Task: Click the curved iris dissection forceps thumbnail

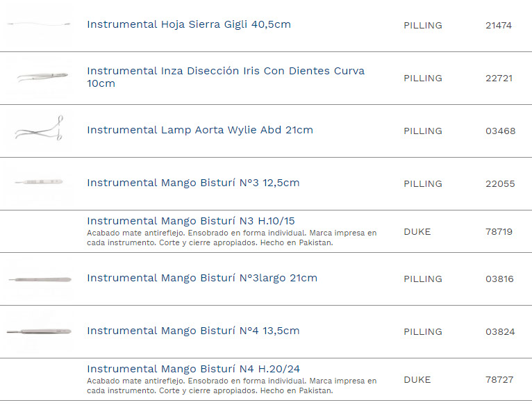Action: pos(40,77)
